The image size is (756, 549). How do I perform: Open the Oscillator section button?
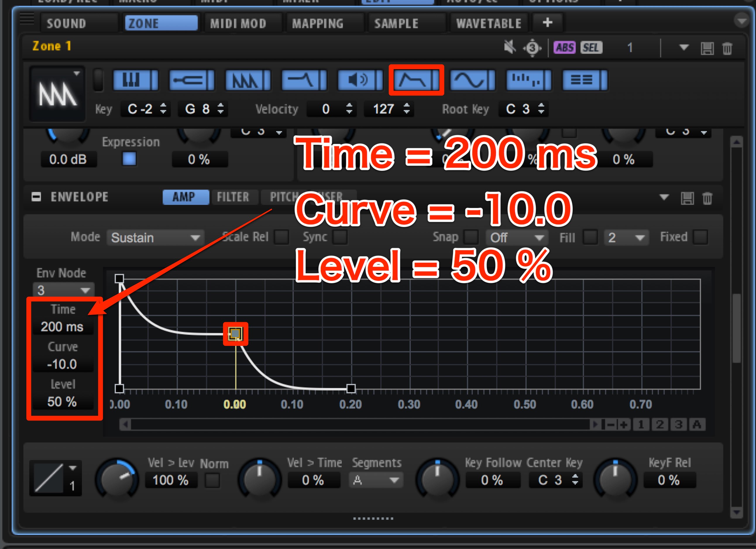coord(248,80)
